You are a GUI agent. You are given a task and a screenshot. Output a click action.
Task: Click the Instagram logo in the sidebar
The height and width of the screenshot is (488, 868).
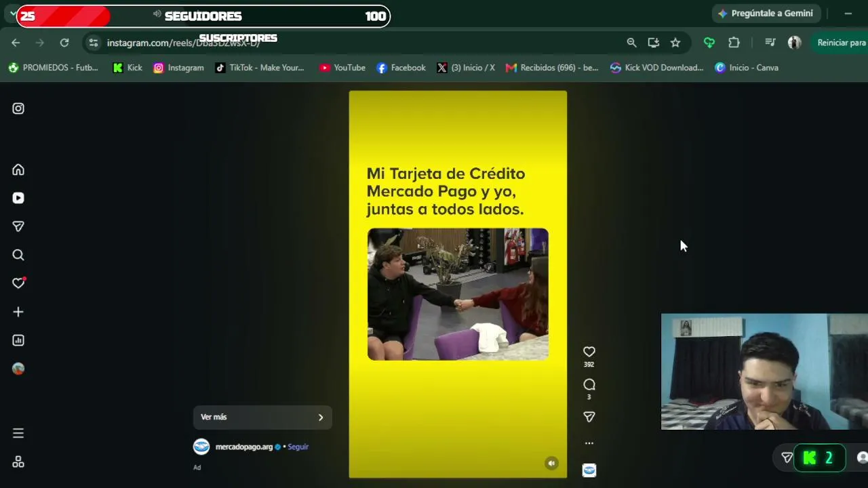(x=18, y=108)
